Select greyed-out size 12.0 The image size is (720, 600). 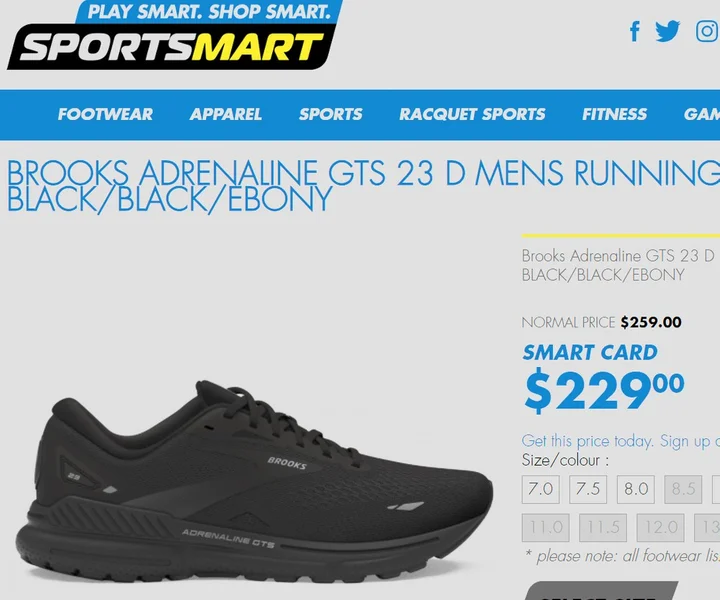point(660,528)
